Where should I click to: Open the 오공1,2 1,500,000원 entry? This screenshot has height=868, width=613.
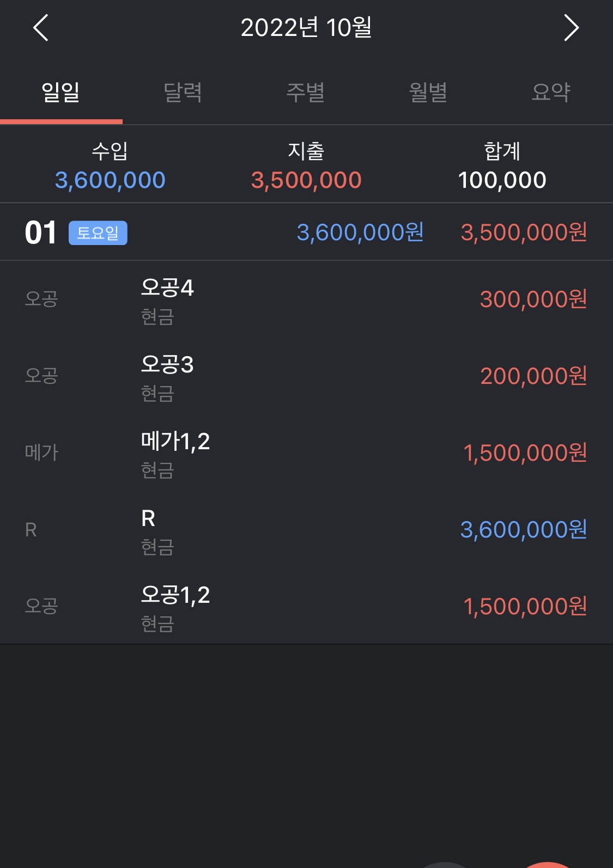click(x=306, y=606)
